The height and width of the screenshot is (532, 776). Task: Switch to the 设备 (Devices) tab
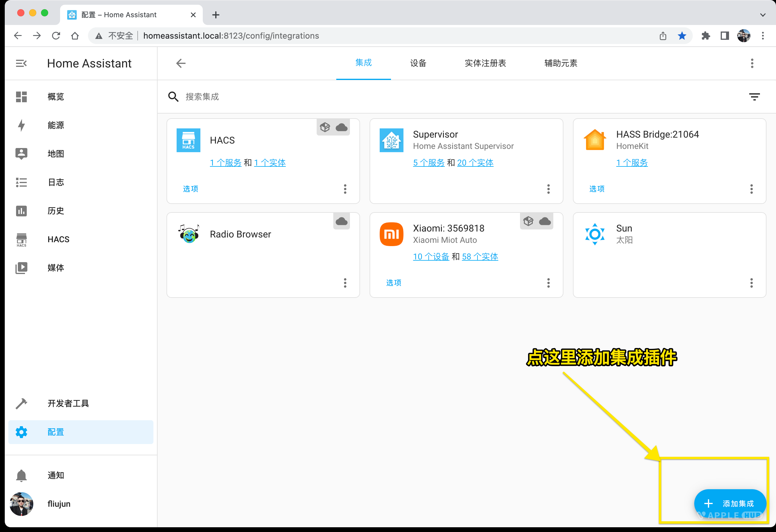(x=418, y=63)
